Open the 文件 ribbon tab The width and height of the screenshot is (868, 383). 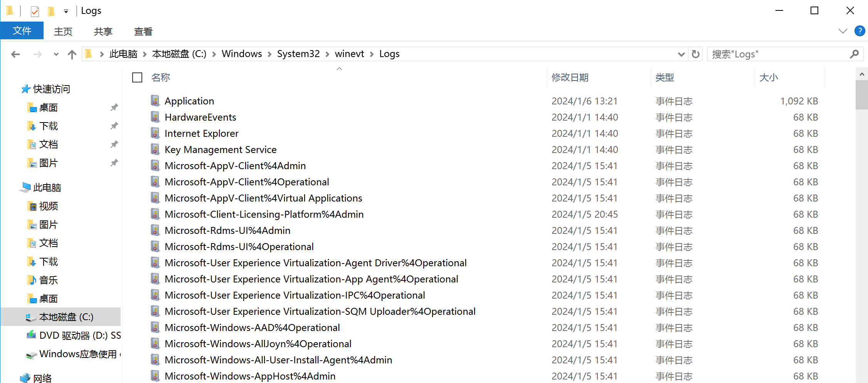pyautogui.click(x=22, y=31)
